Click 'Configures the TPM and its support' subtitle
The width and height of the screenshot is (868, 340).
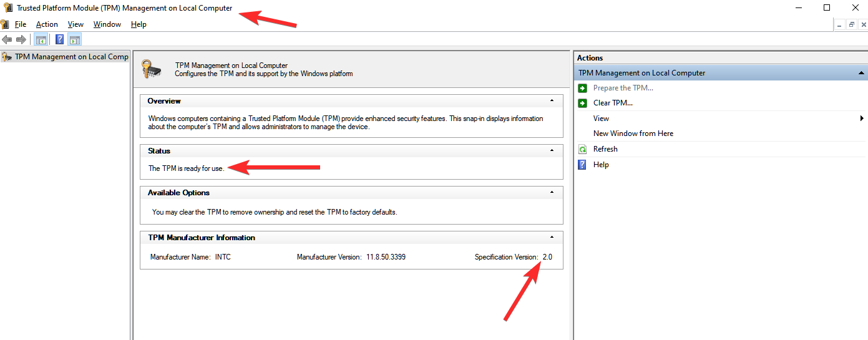click(263, 74)
